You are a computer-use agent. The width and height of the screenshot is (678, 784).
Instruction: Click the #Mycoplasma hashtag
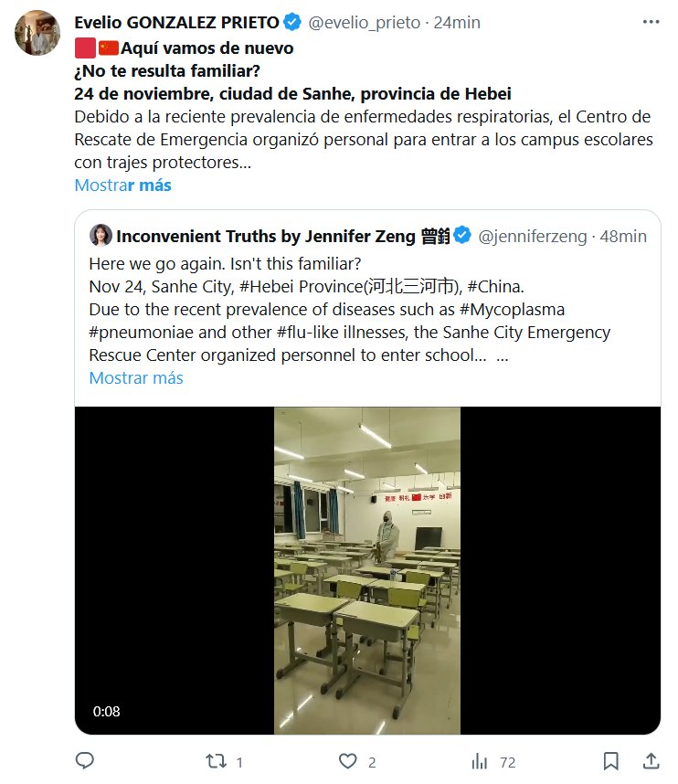[512, 310]
